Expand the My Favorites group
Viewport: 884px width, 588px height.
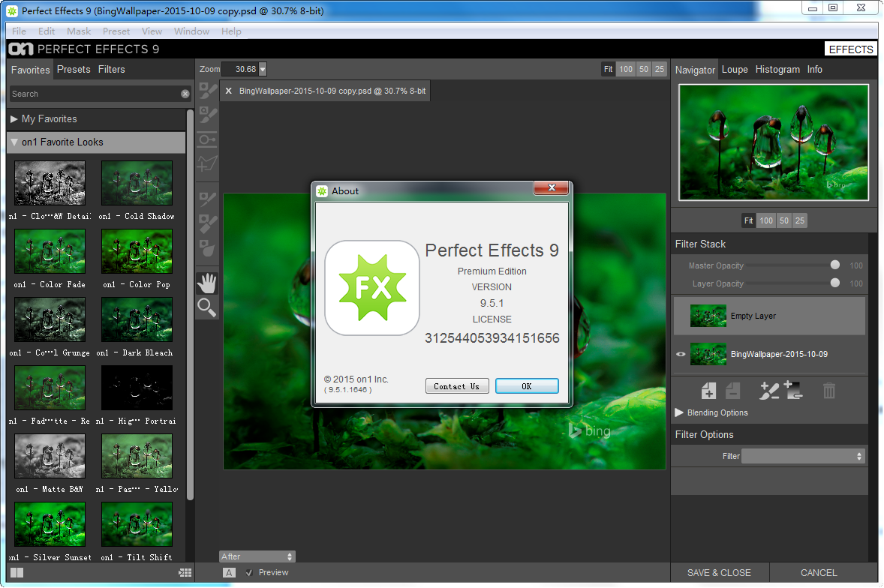click(14, 118)
